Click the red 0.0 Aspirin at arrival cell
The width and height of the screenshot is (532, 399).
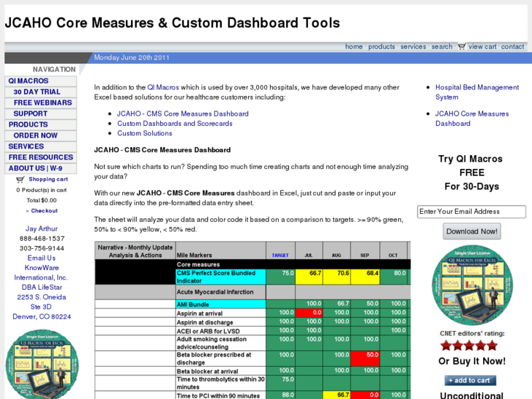pos(309,313)
